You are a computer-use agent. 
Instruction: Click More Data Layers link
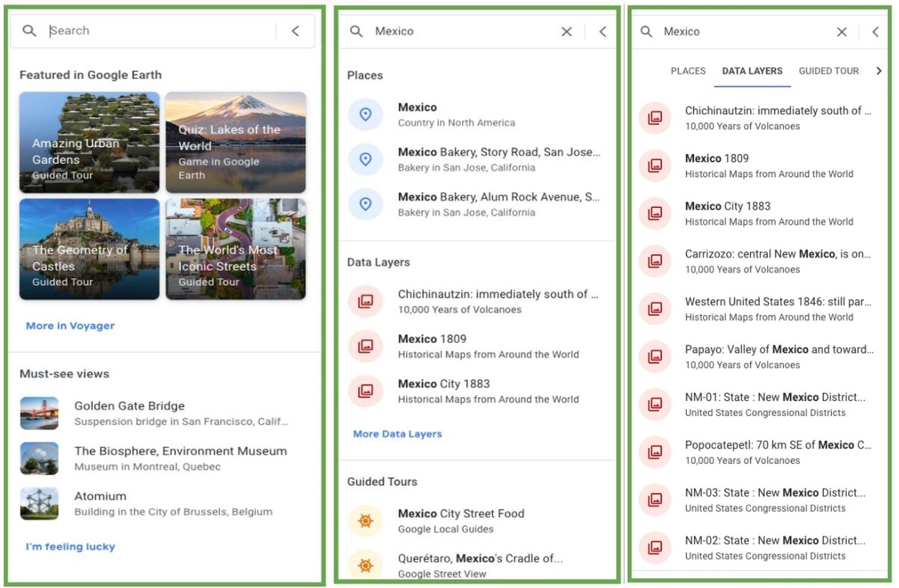(397, 434)
